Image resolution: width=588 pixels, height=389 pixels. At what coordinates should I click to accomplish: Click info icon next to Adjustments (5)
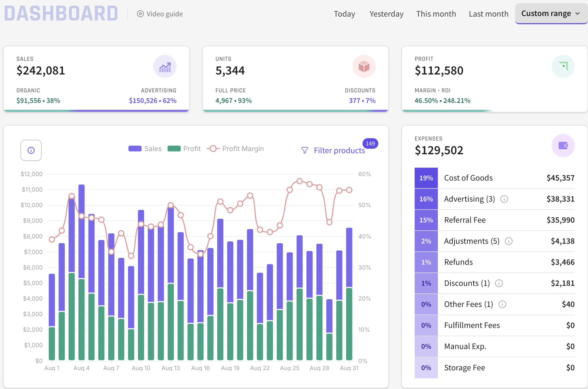click(x=509, y=241)
